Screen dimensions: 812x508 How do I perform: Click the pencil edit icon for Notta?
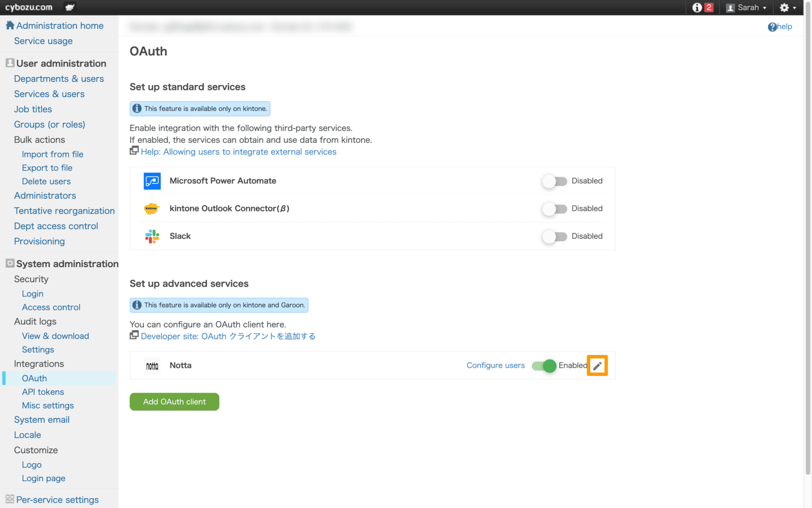tap(597, 366)
